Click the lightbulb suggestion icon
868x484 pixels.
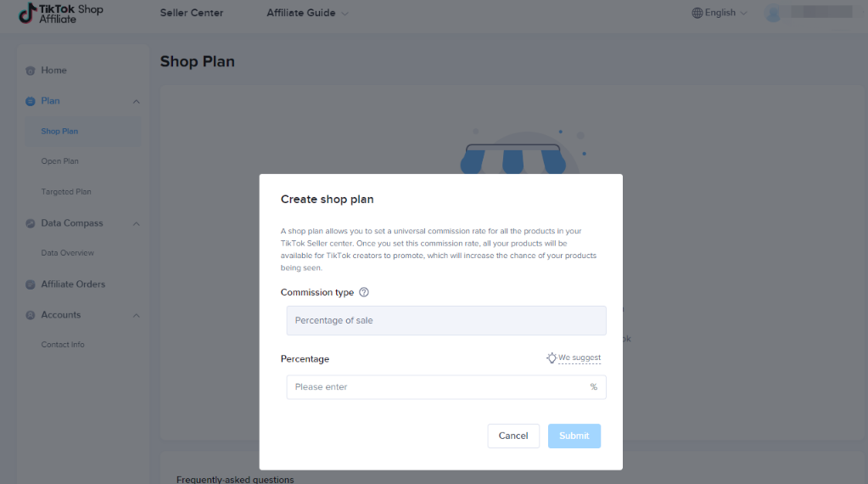point(552,358)
